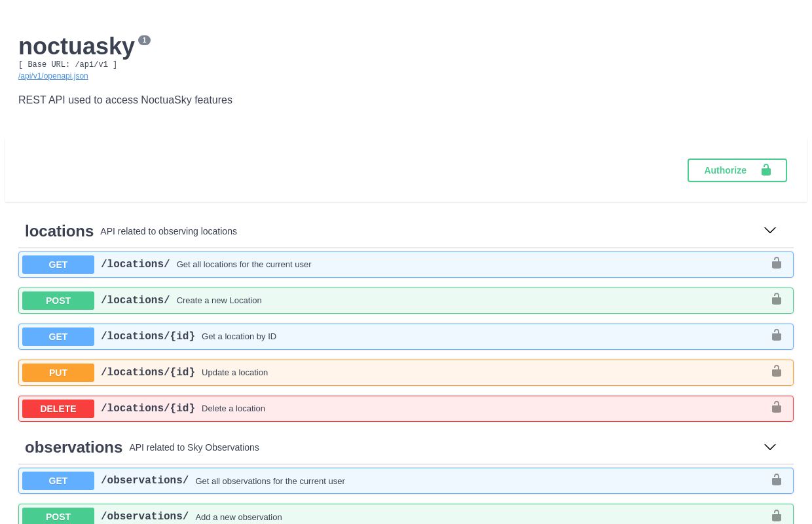Click lock icon on PUT /locations/{id} row
Image resolution: width=812 pixels, height=524 pixels.
coord(777,371)
